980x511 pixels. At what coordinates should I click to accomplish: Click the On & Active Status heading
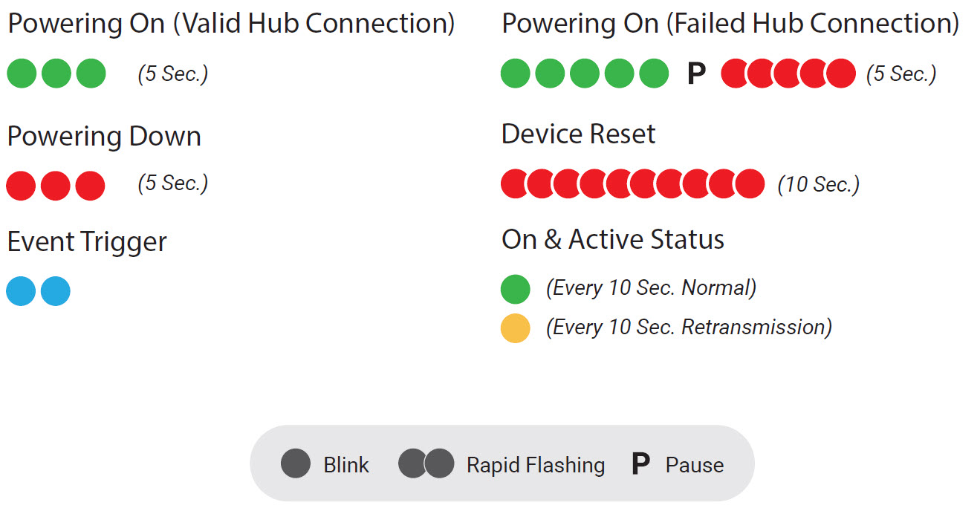tap(613, 239)
